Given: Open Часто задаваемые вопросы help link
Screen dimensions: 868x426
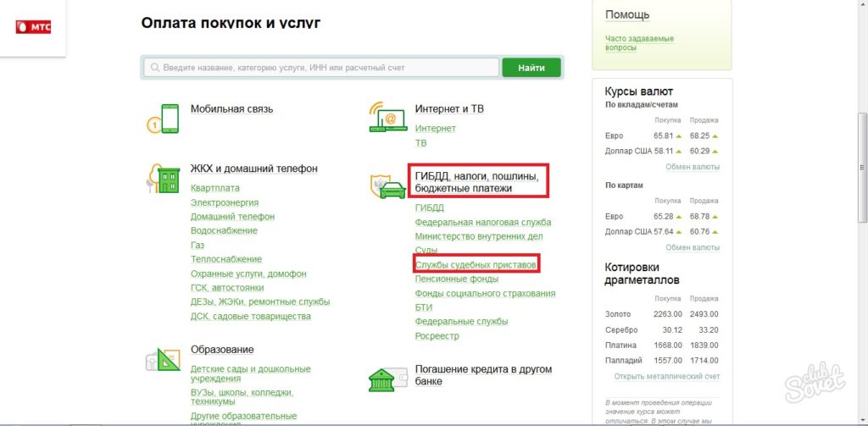Looking at the screenshot, I should [x=639, y=43].
